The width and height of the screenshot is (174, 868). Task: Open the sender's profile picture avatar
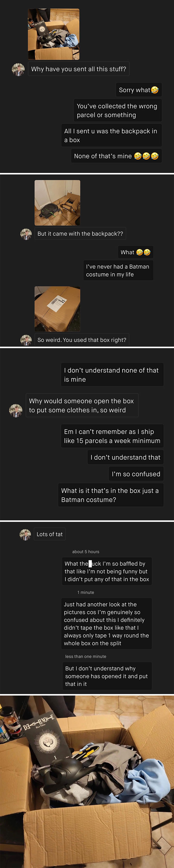click(19, 69)
